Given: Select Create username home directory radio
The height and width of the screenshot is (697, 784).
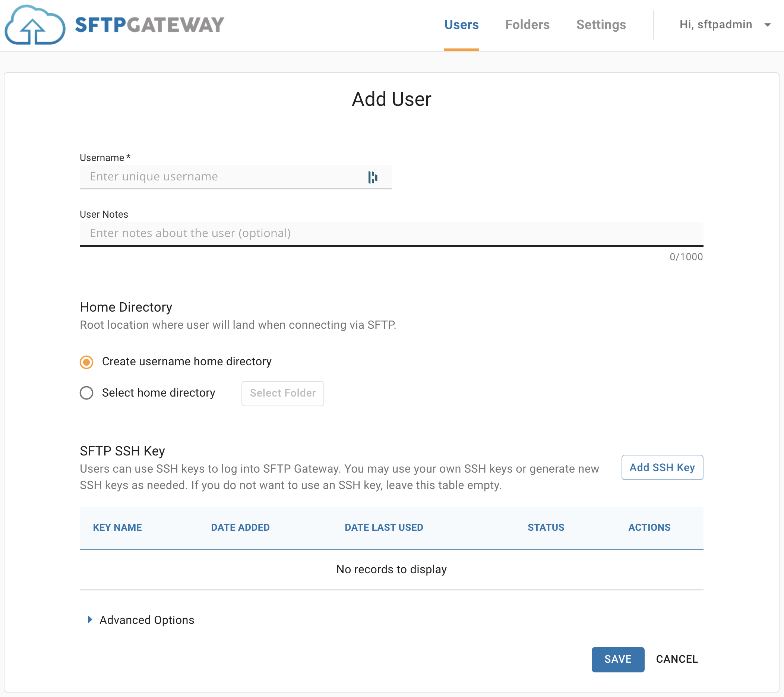Looking at the screenshot, I should [x=86, y=362].
